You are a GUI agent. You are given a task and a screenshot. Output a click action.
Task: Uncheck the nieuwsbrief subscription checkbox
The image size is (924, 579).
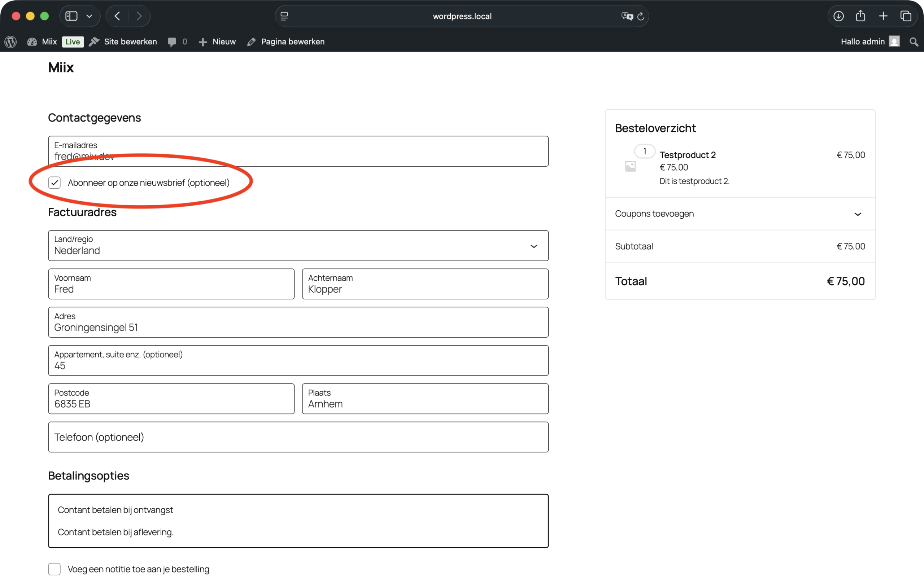coord(55,183)
